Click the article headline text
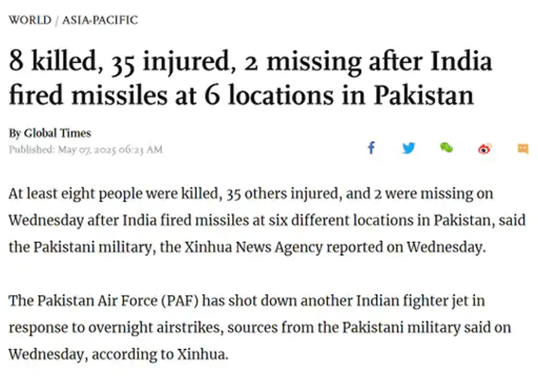This screenshot has height=392, width=538. pos(250,78)
